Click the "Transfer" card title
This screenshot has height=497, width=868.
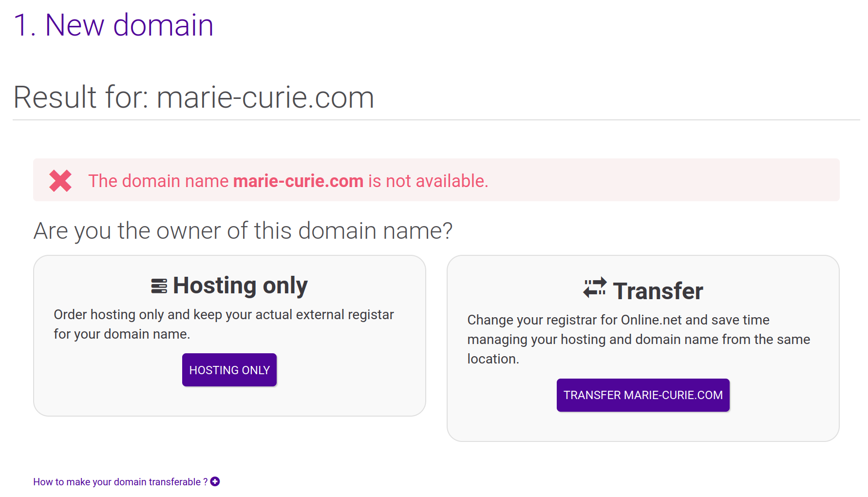(x=658, y=291)
